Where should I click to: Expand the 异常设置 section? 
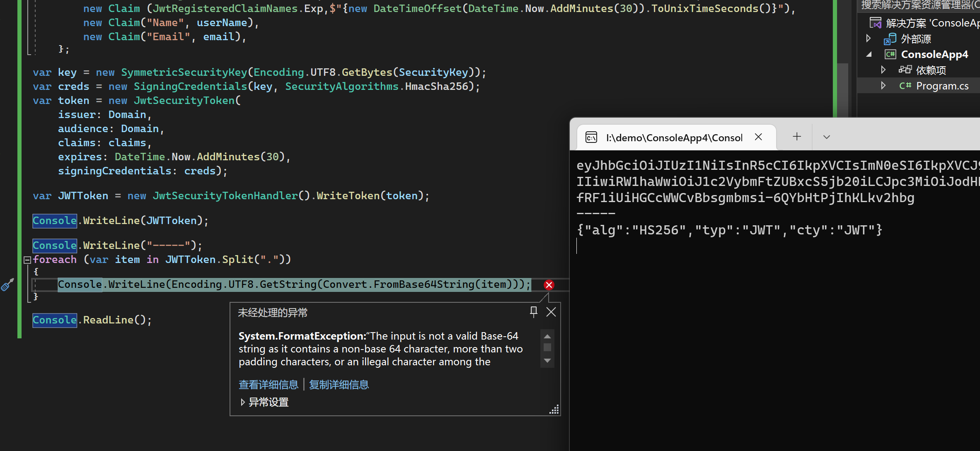243,402
